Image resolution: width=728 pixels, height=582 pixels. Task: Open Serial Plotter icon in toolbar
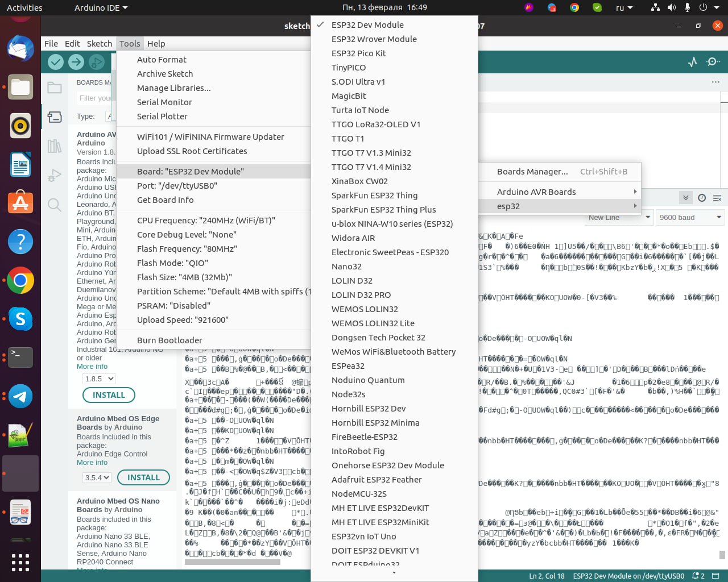[x=693, y=62]
